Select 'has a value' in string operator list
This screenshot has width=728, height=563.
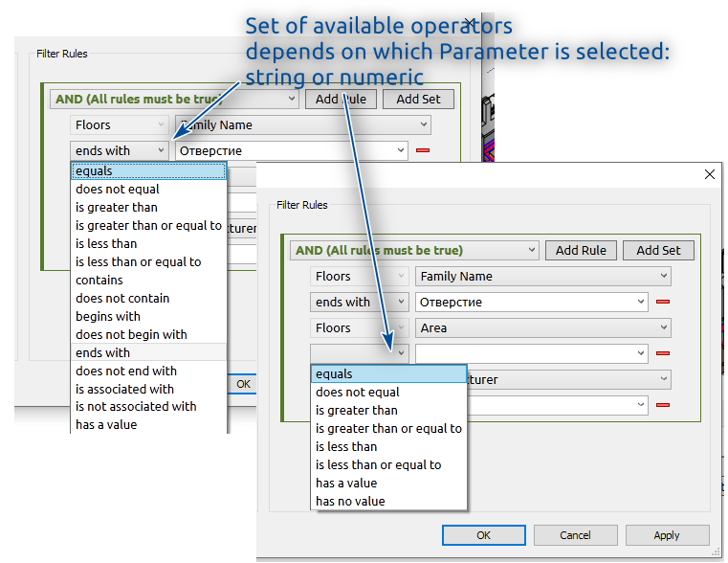pos(148,424)
